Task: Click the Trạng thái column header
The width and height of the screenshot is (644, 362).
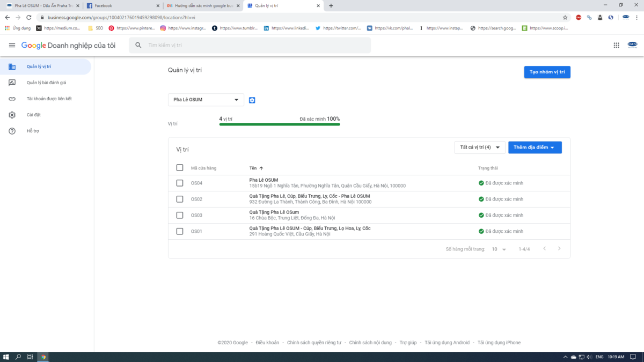Action: pyautogui.click(x=488, y=168)
